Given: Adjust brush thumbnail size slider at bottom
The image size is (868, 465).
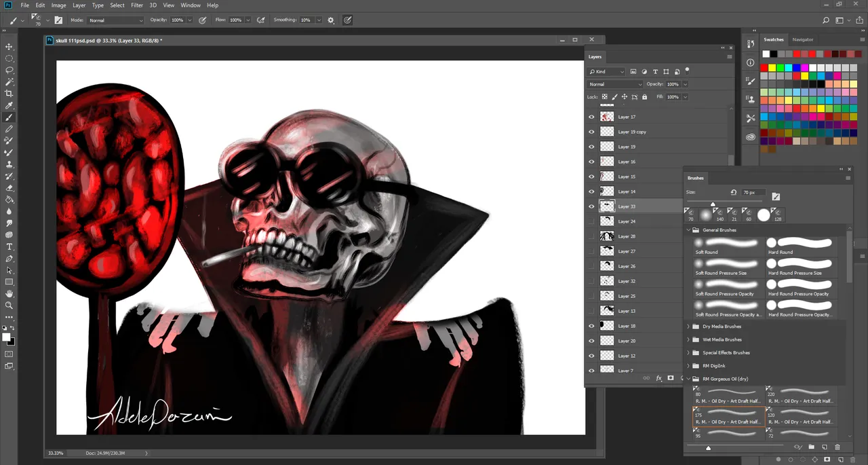Looking at the screenshot, I should tap(708, 448).
